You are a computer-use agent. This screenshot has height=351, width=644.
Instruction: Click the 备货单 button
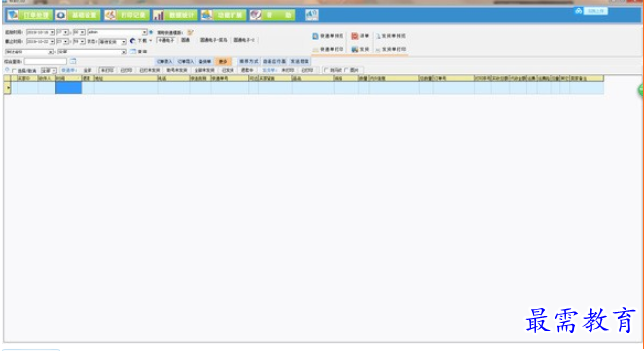[x=205, y=61]
